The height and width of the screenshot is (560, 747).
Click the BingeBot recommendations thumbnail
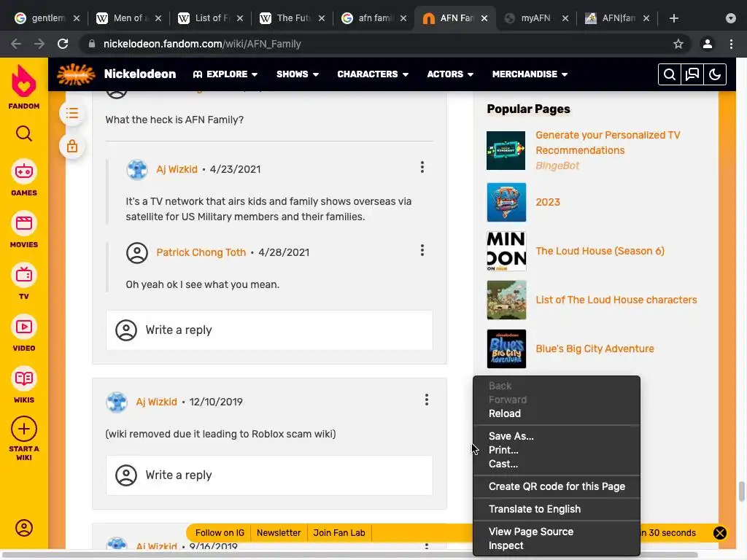click(506, 150)
